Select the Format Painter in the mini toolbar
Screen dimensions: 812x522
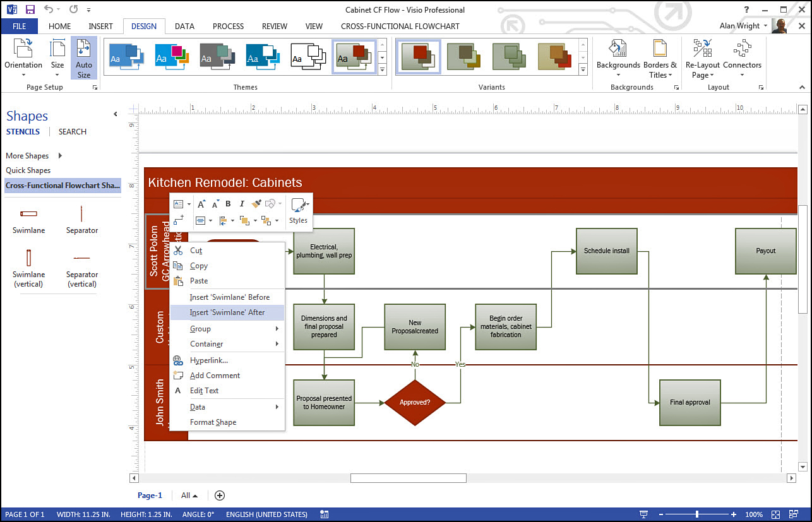click(256, 204)
